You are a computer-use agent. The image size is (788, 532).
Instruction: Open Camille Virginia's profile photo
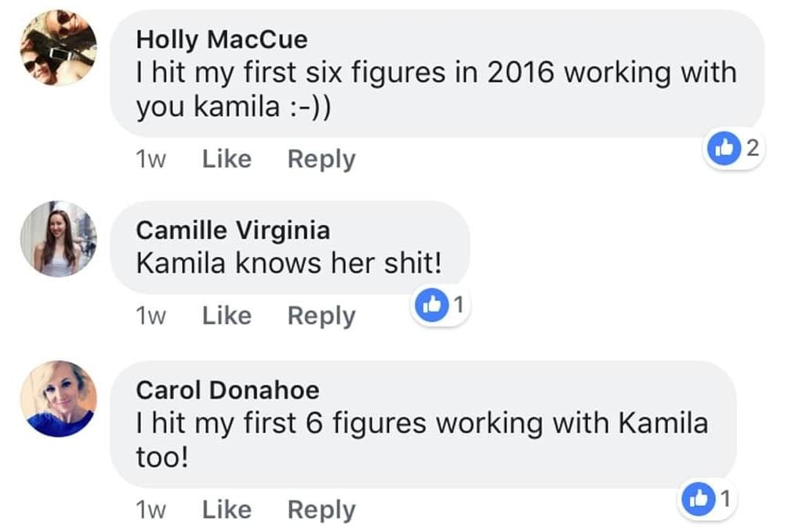click(58, 239)
